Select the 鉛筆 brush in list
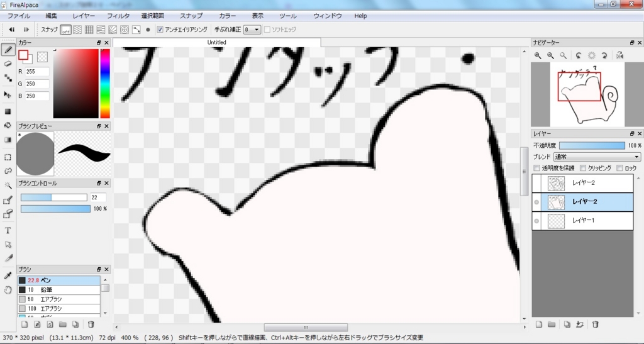This screenshot has height=344, width=644. 58,290
